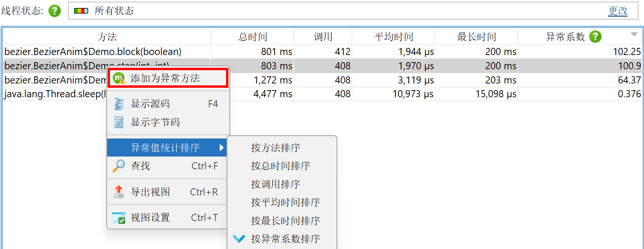644x249 pixels.
Task: Click the thread status help icon
Action: pos(55,10)
